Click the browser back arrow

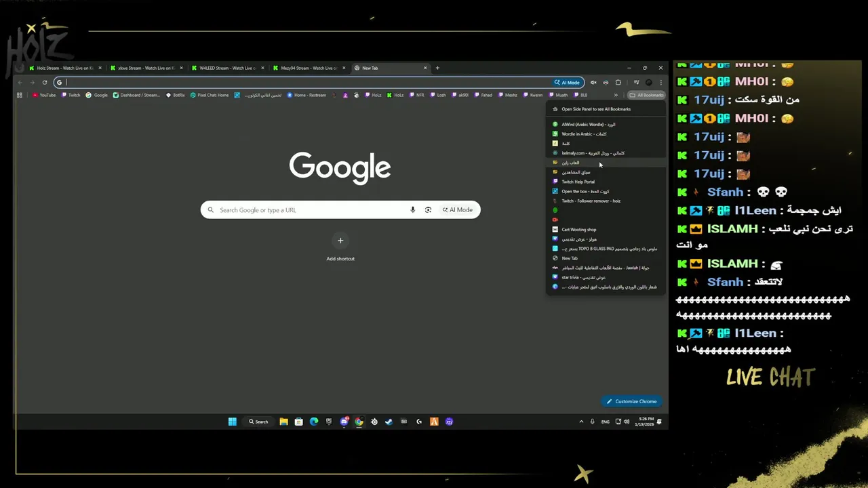20,83
